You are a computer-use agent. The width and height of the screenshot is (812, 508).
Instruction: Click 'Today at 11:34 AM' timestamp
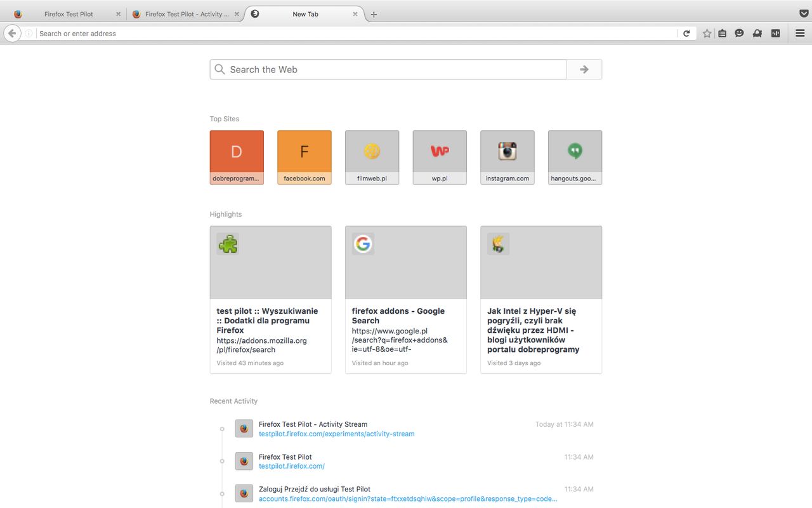[565, 424]
